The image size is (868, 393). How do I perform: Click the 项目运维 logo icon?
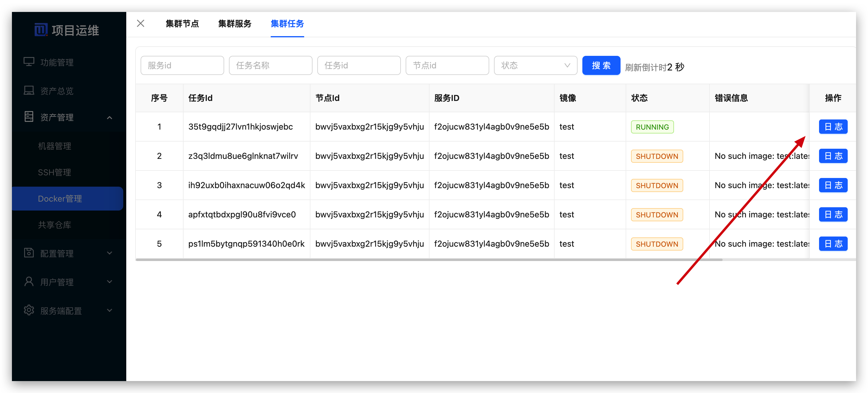click(x=41, y=30)
